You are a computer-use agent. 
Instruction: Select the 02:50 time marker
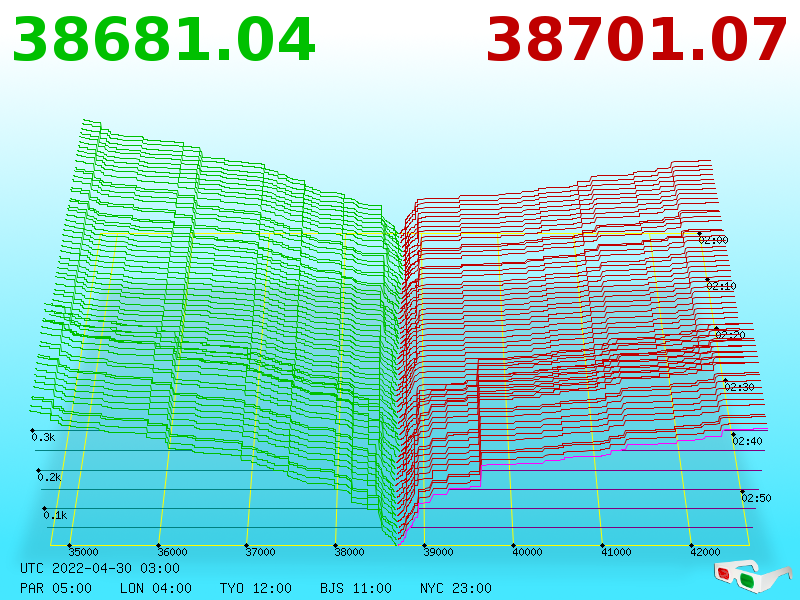(757, 498)
